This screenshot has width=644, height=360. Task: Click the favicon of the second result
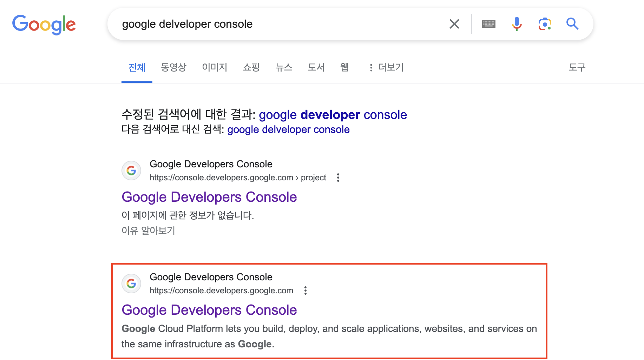click(x=131, y=284)
